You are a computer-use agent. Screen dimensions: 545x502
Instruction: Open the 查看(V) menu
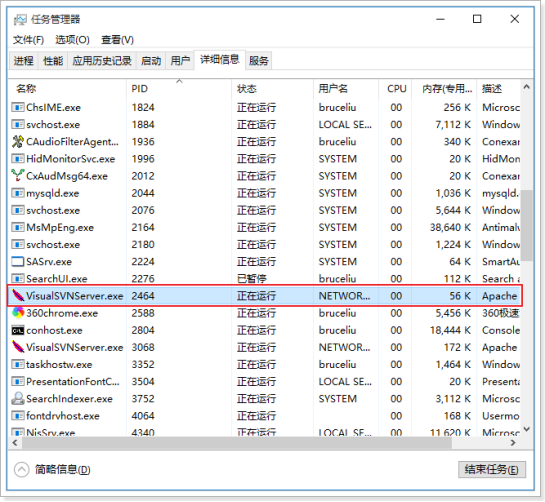[x=117, y=40]
